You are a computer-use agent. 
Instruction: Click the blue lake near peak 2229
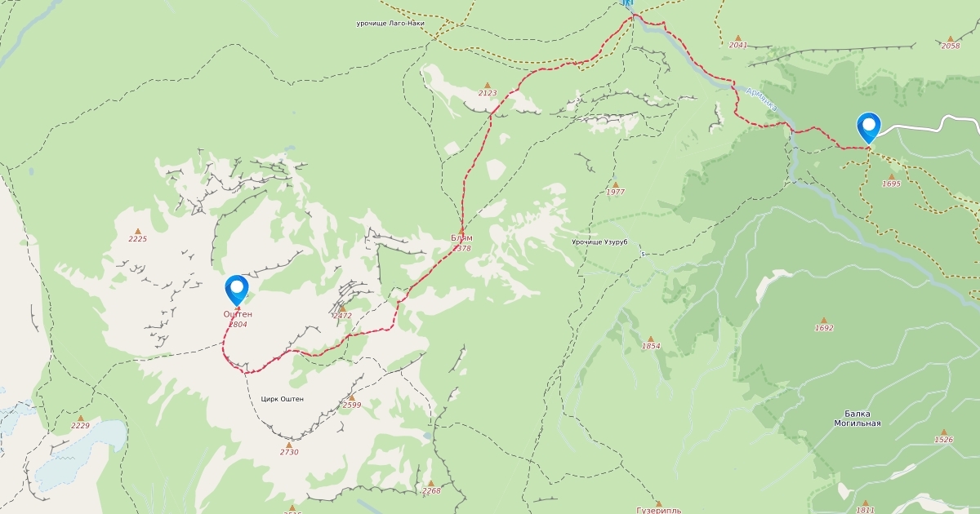[x=78, y=454]
